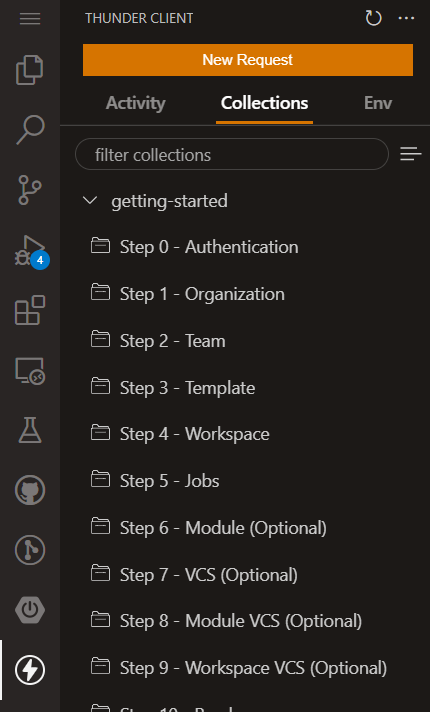Click the orange New Request button
The width and height of the screenshot is (430, 712).
click(248, 60)
